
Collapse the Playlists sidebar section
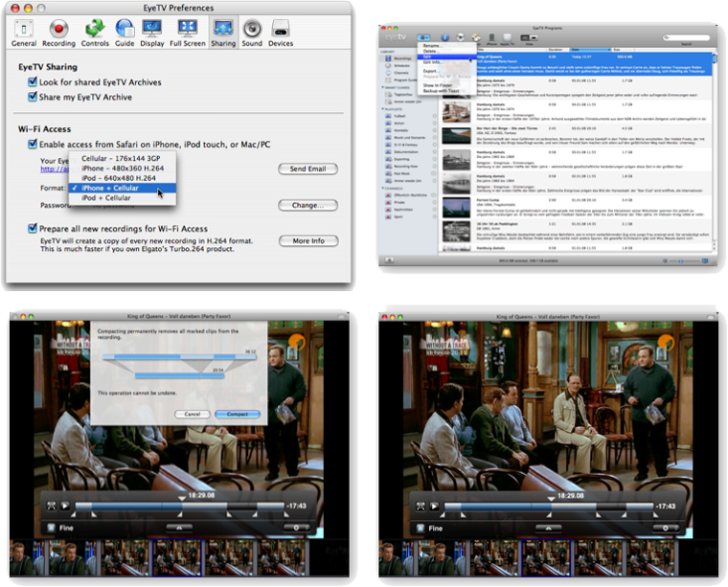click(x=382, y=109)
